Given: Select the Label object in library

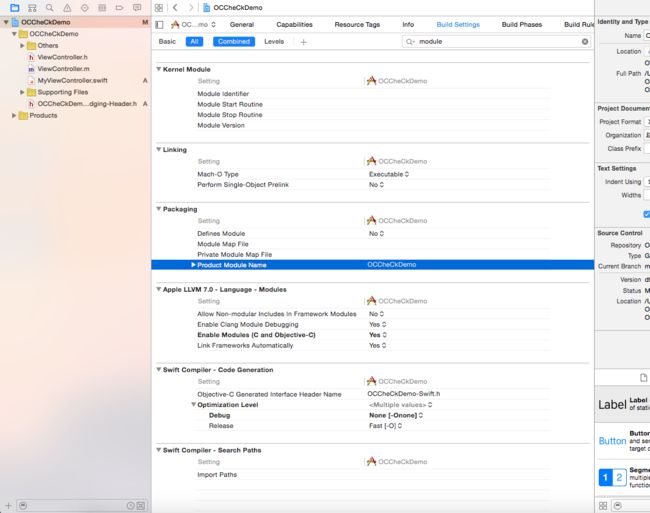Looking at the screenshot, I should coord(623,404).
